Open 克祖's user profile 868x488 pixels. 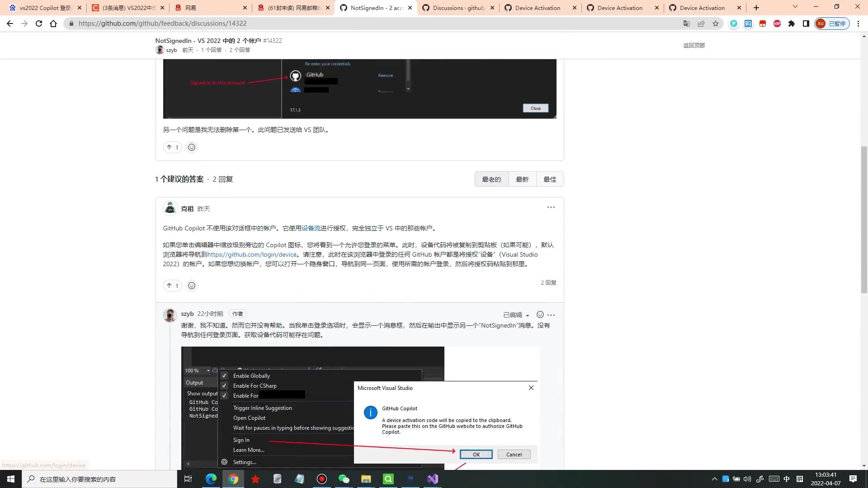(x=187, y=209)
